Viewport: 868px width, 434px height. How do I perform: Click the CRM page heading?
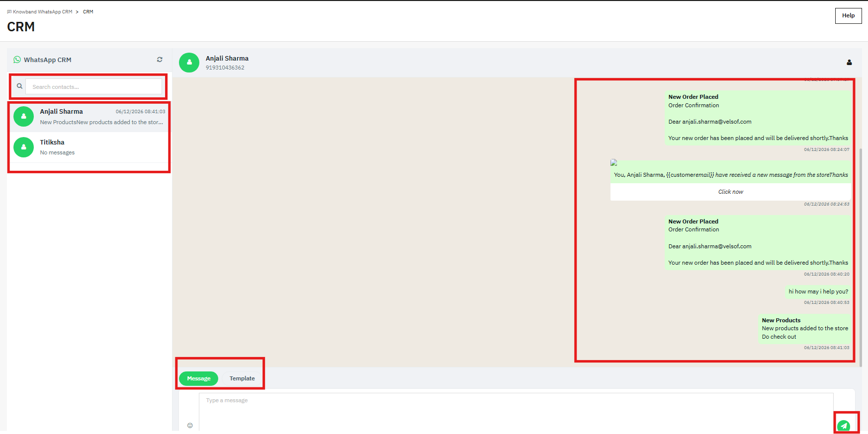click(21, 27)
